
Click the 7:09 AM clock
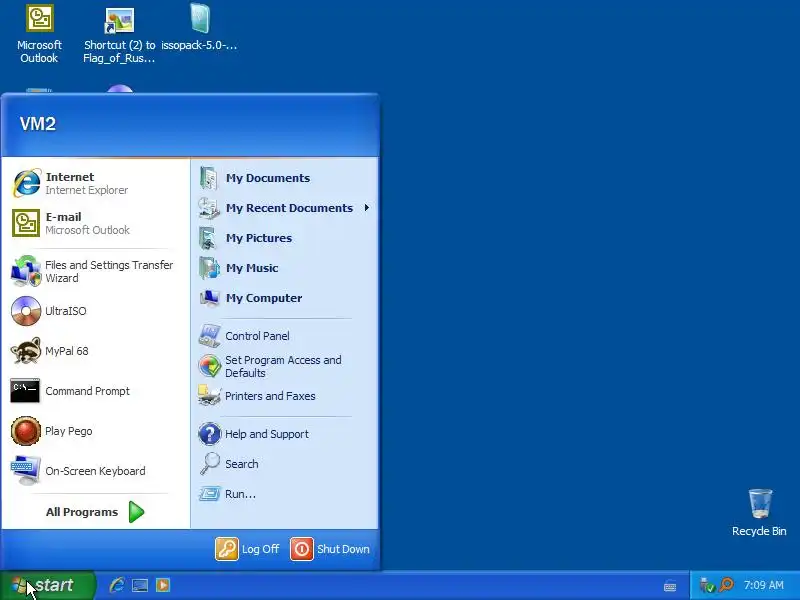(x=764, y=585)
